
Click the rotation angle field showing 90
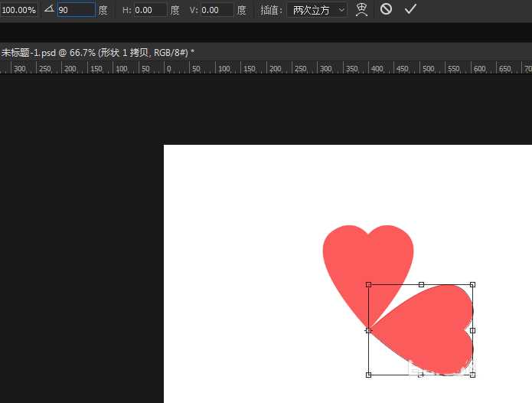point(76,10)
